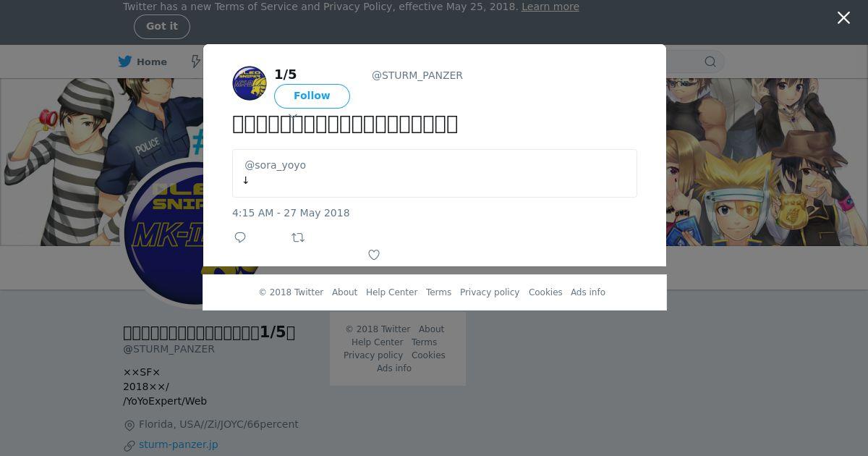Screen dimensions: 868x456
Task: Open Ads info in modal footer
Action: (x=588, y=292)
